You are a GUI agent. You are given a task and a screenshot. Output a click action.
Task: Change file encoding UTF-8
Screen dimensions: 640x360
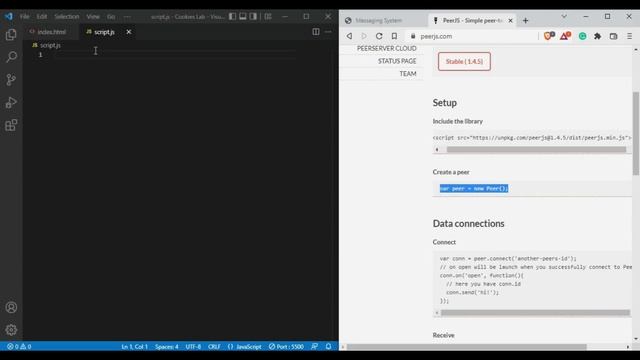point(193,347)
